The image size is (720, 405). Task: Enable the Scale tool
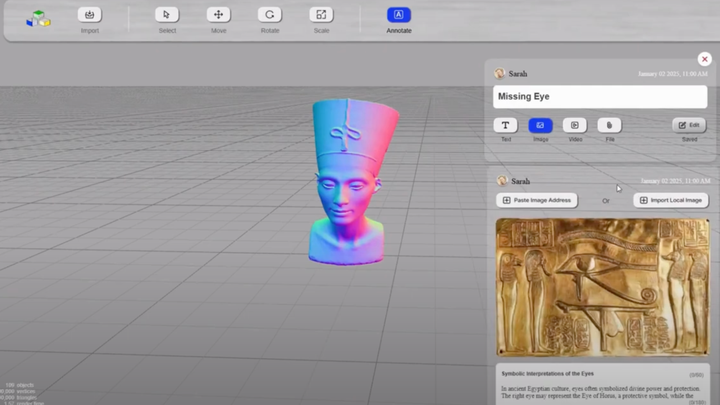321,15
